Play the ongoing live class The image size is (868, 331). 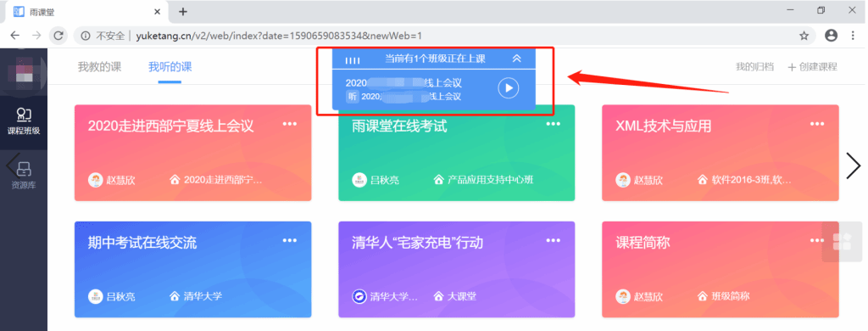509,88
